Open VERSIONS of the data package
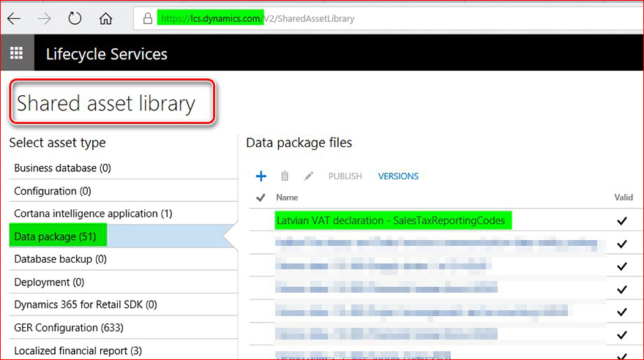The image size is (644, 360). click(x=398, y=176)
